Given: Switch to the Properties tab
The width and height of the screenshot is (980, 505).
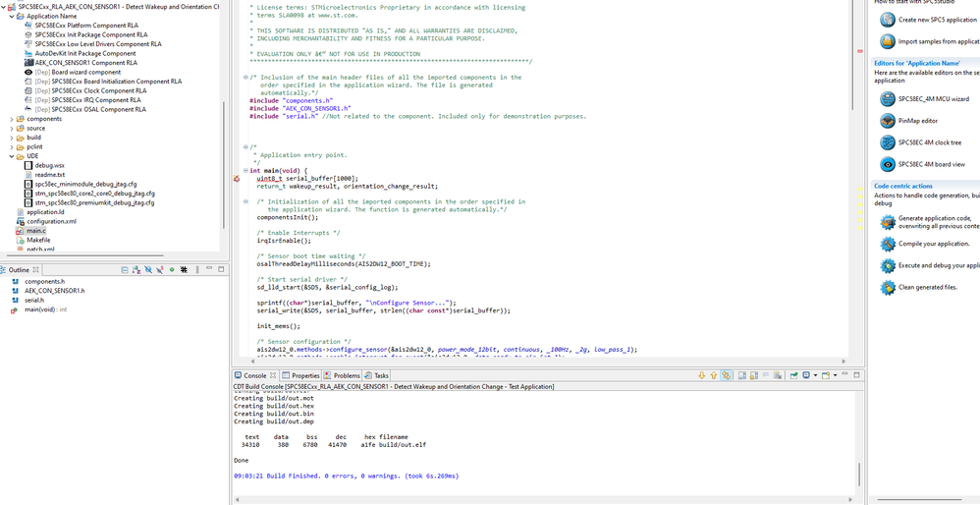Looking at the screenshot, I should click(x=300, y=375).
